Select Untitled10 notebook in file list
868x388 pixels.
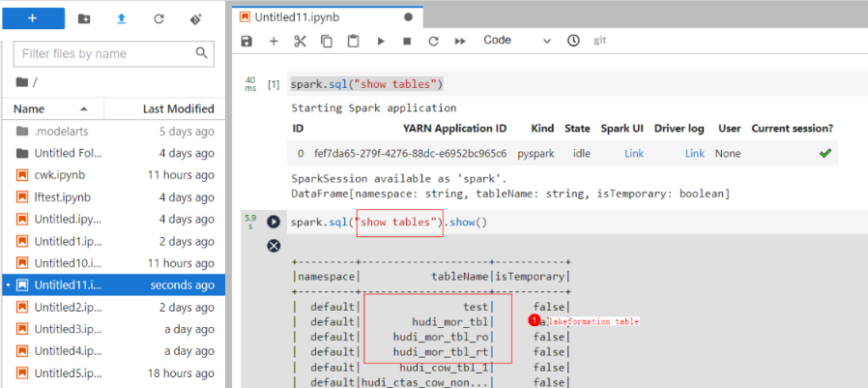pyautogui.click(x=113, y=263)
